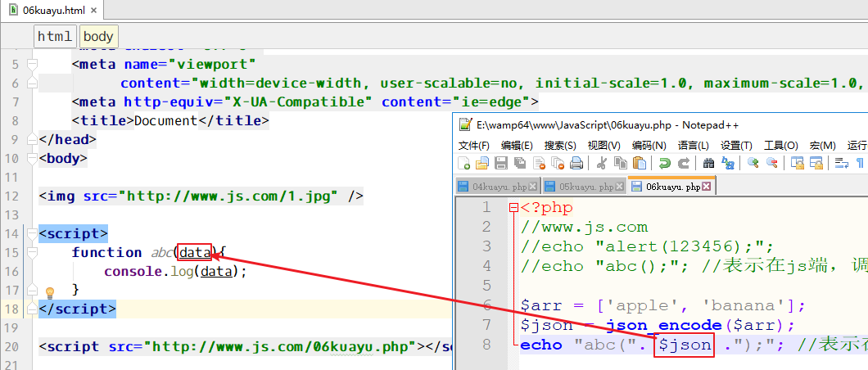The width and height of the screenshot is (868, 370).
Task: Click the New file icon in Notepad++
Action: coord(464,163)
